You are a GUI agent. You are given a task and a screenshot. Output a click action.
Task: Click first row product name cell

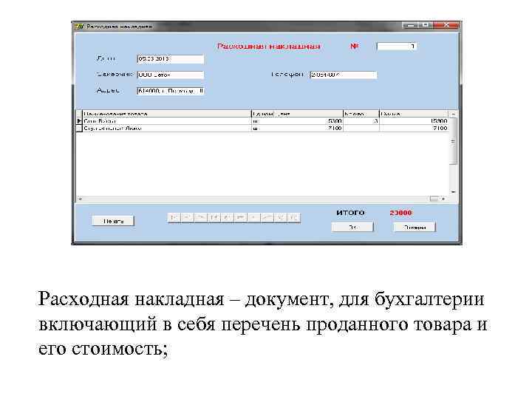166,120
